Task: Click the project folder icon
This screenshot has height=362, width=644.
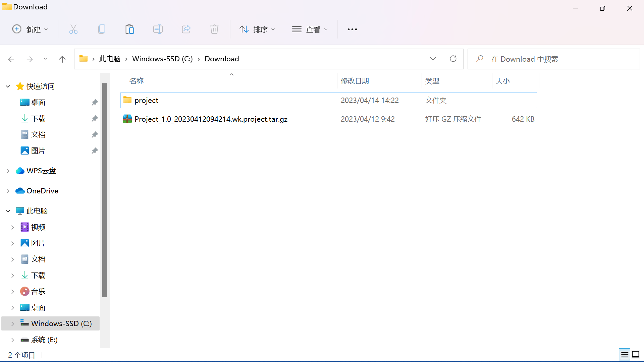Action: tap(127, 100)
